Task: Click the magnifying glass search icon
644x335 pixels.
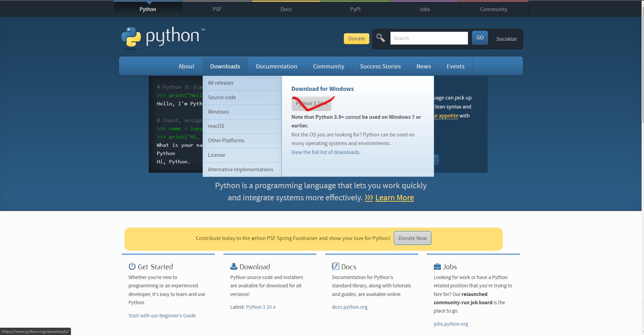Action: (381, 38)
